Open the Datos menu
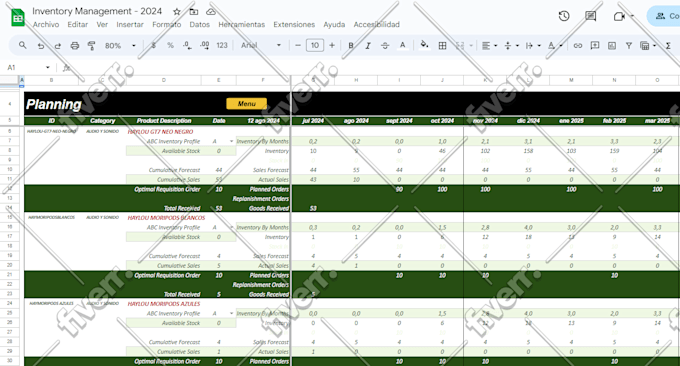 [x=199, y=25]
